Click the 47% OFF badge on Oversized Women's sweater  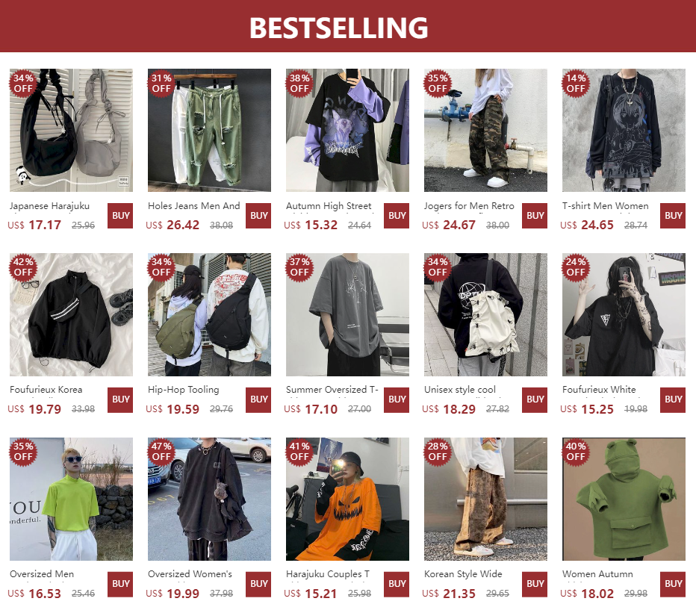click(161, 451)
